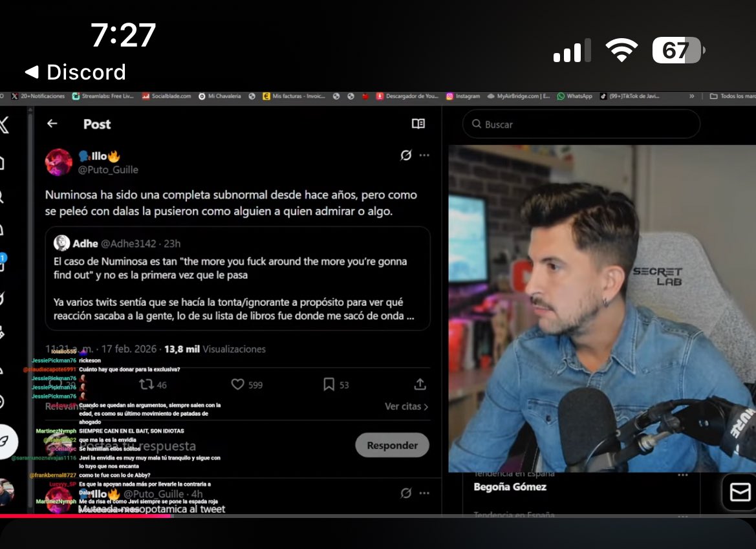Open the quoted tweet by Adhe
This screenshot has width=756, height=549.
238,278
